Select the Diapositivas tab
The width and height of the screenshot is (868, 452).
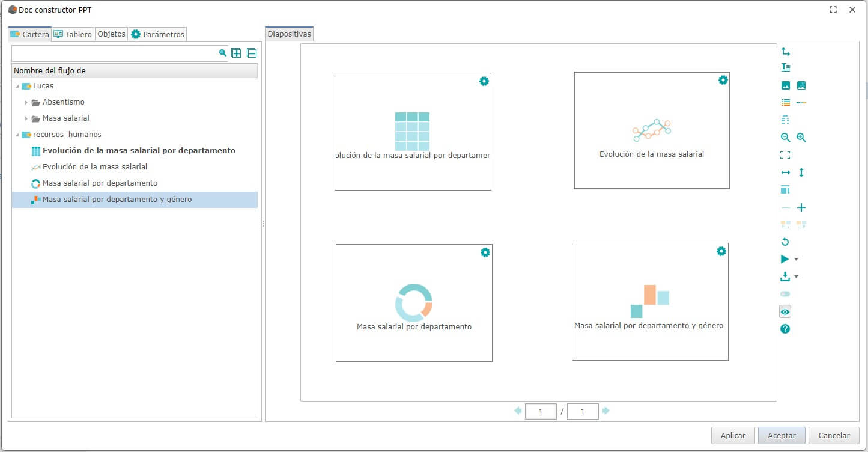click(290, 34)
